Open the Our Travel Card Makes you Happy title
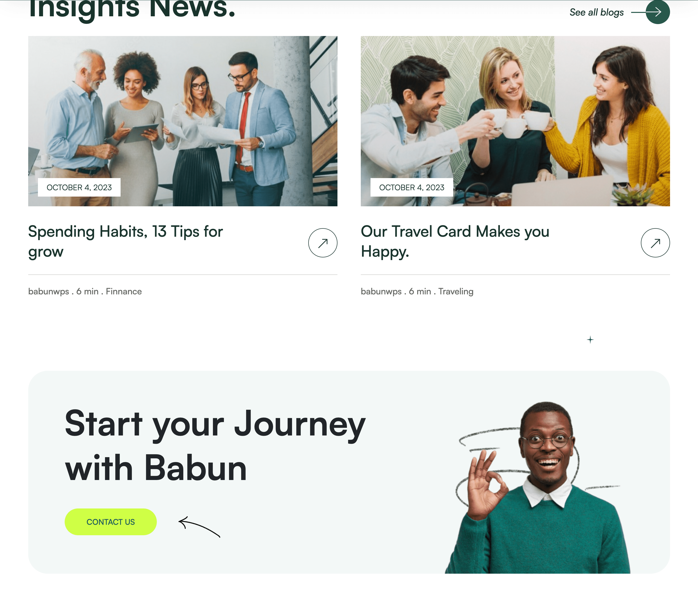 (455, 241)
